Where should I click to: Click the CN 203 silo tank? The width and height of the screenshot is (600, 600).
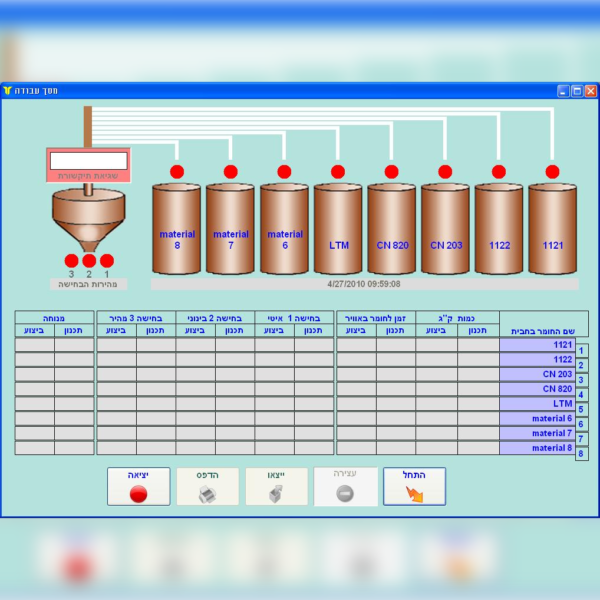(445, 229)
